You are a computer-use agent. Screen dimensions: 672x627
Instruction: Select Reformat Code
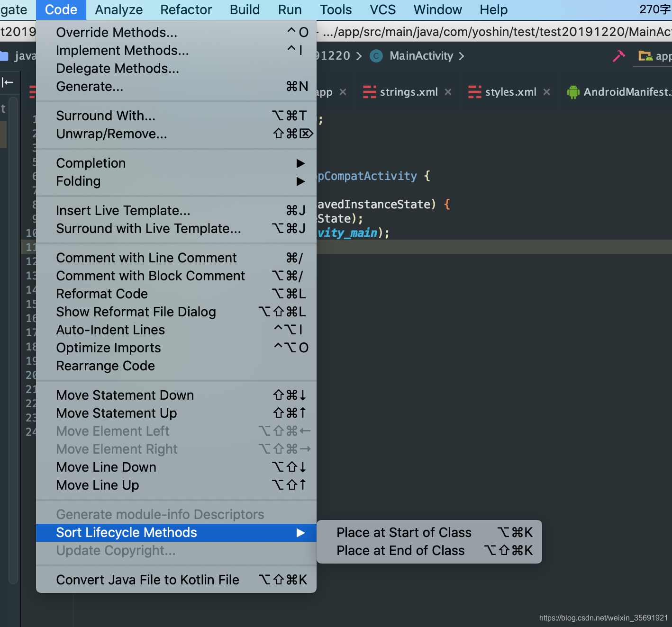point(102,294)
